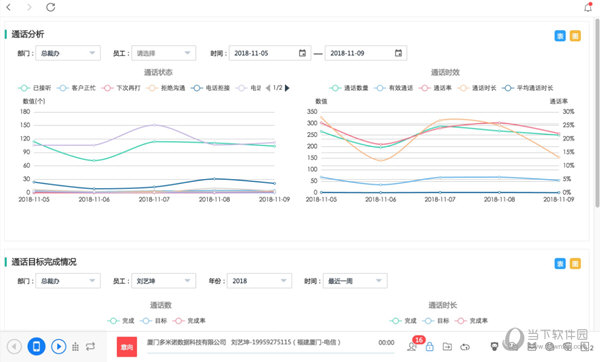Image resolution: width=600 pixels, height=362 pixels.
Task: Click the call progress bar under the company name
Action: [270, 353]
